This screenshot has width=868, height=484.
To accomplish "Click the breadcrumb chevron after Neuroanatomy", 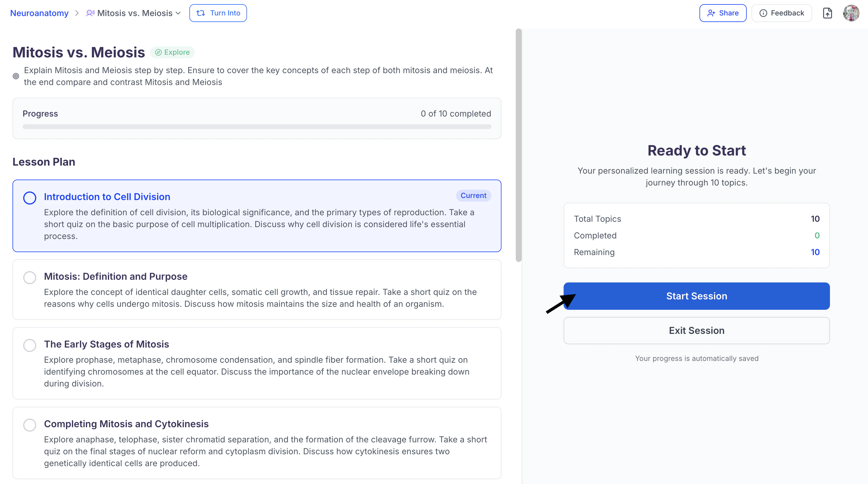I will click(x=77, y=13).
